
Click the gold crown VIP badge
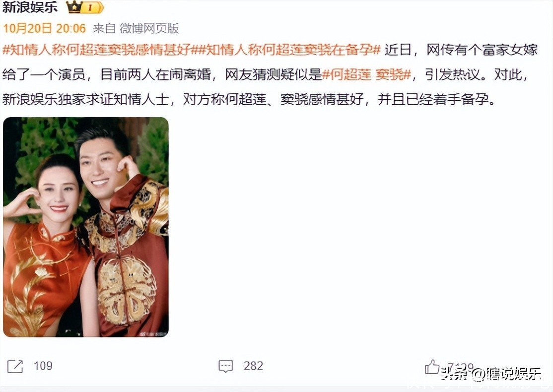click(x=75, y=7)
